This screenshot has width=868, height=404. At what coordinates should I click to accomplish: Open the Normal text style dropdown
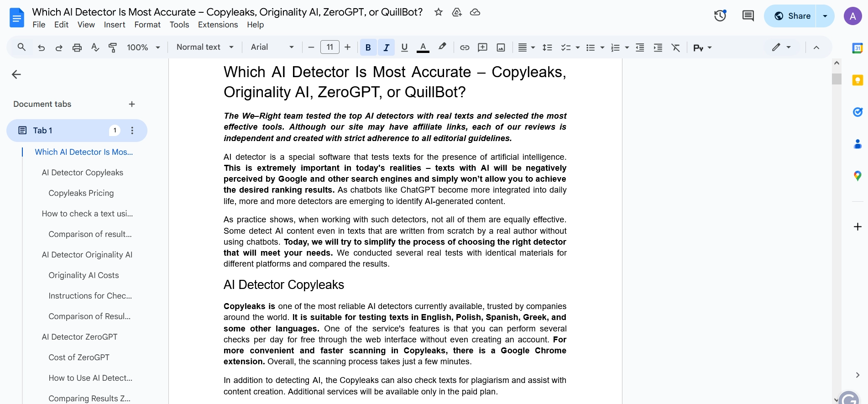205,47
